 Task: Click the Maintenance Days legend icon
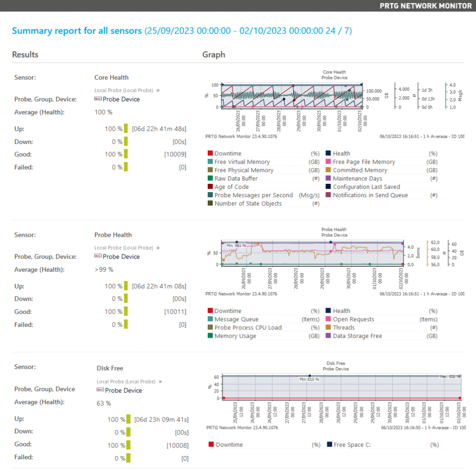click(329, 178)
